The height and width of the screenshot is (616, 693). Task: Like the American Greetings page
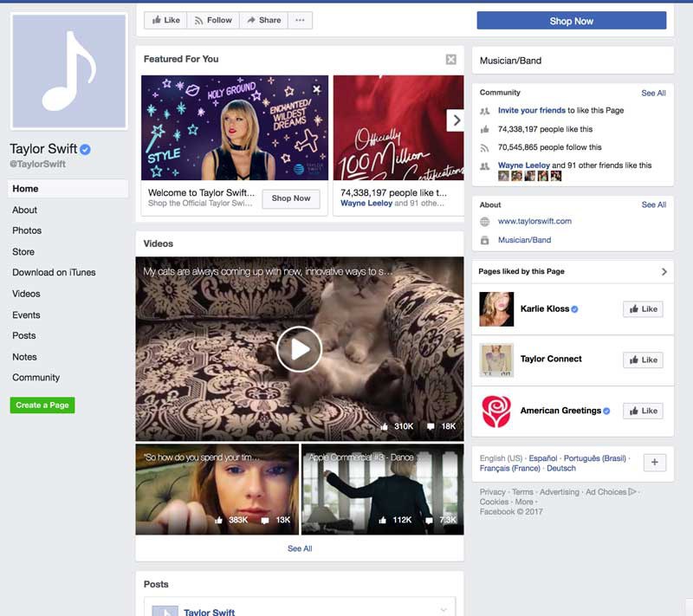643,411
